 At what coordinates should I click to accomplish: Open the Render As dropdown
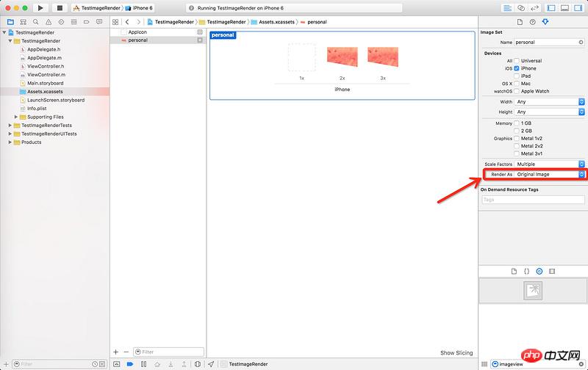(x=549, y=174)
